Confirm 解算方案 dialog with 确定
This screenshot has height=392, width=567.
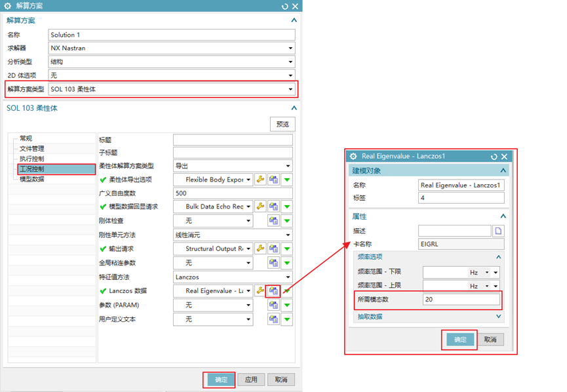pos(221,380)
